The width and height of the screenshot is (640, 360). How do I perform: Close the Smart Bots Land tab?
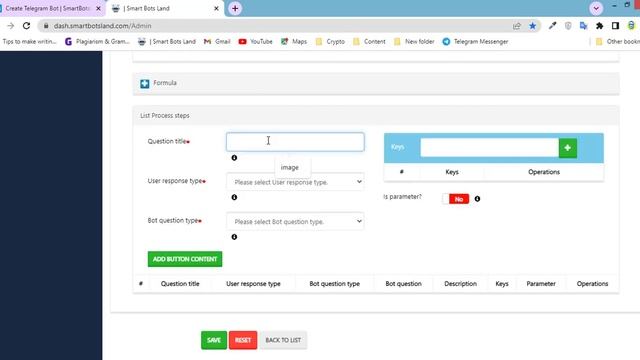[216, 8]
